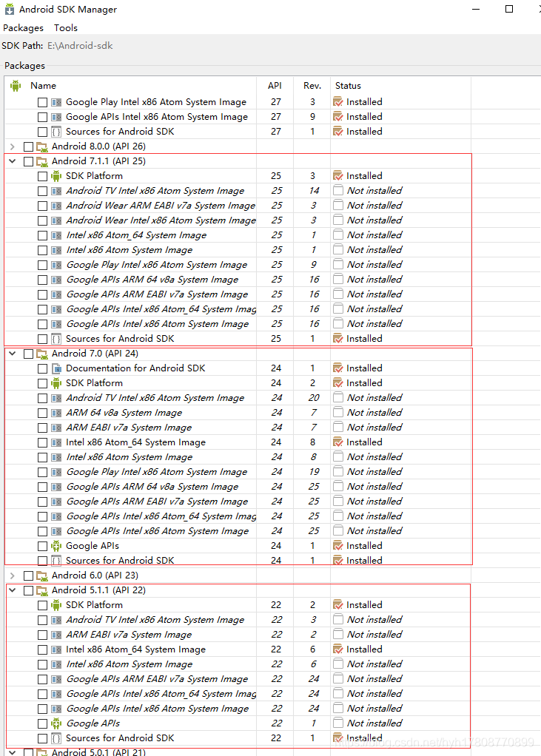Collapse the Android 7.1.1 (API 25) node
Screen dimensions: 541x756
13,161
